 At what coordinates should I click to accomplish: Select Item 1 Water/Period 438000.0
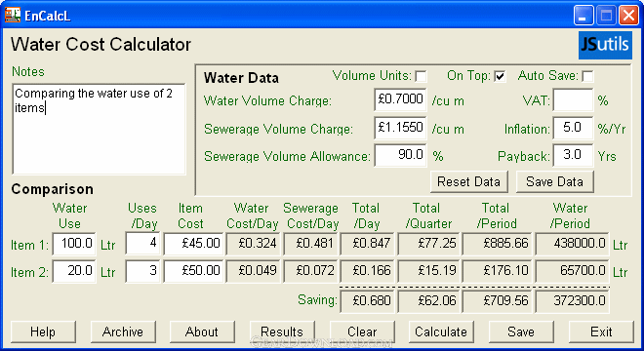[x=572, y=244]
